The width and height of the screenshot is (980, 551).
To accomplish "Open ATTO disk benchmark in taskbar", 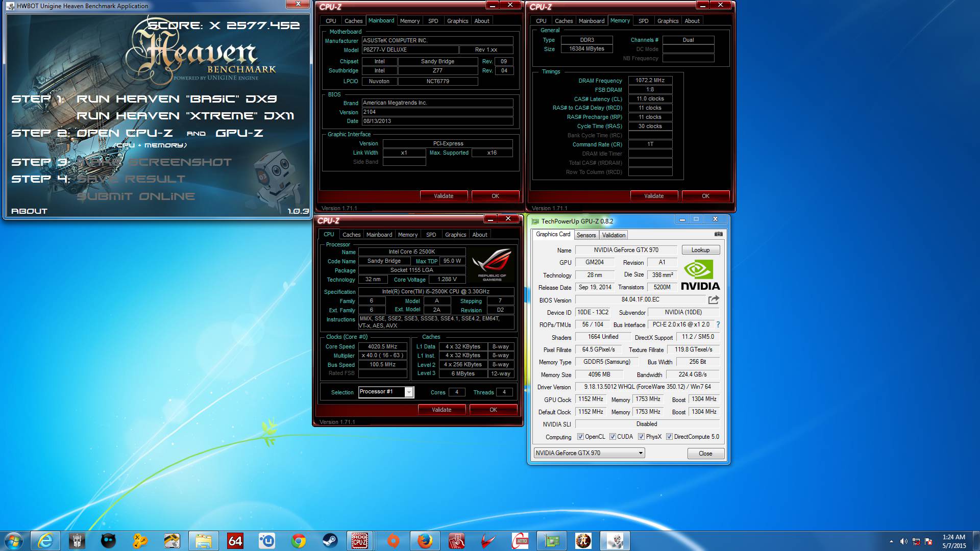I will pos(520,540).
